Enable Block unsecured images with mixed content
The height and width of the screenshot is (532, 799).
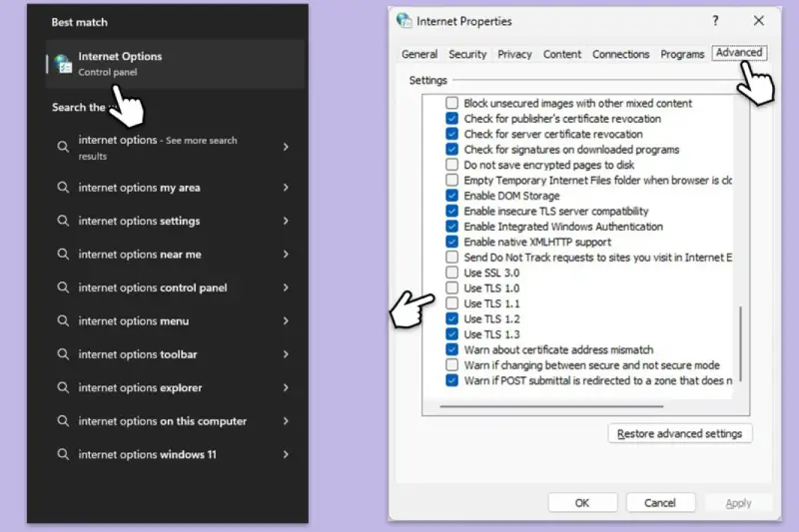coord(451,103)
